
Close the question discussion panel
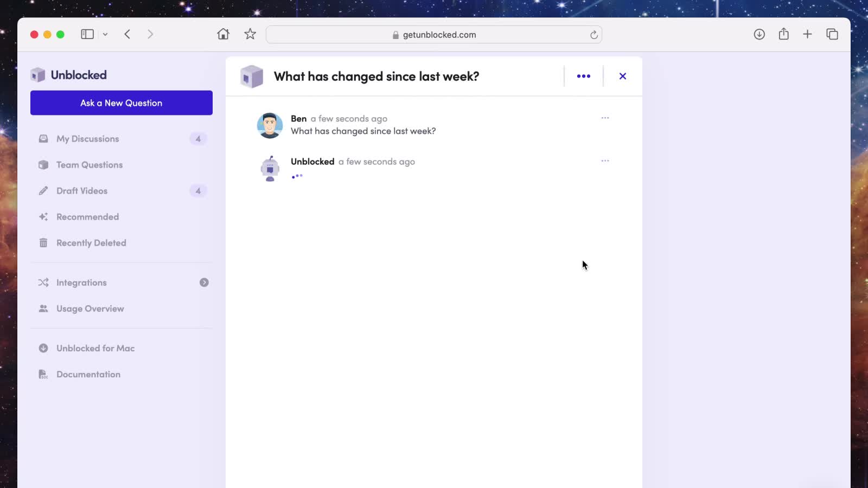point(623,76)
